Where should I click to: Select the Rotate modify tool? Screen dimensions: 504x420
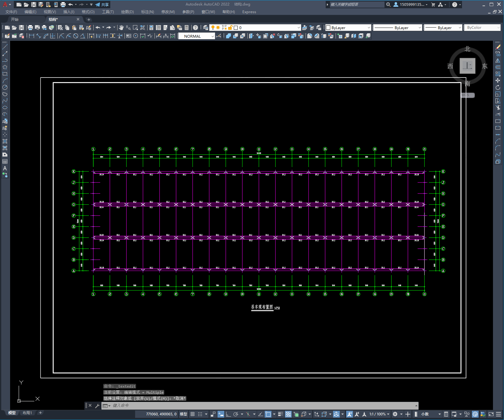pos(498,87)
